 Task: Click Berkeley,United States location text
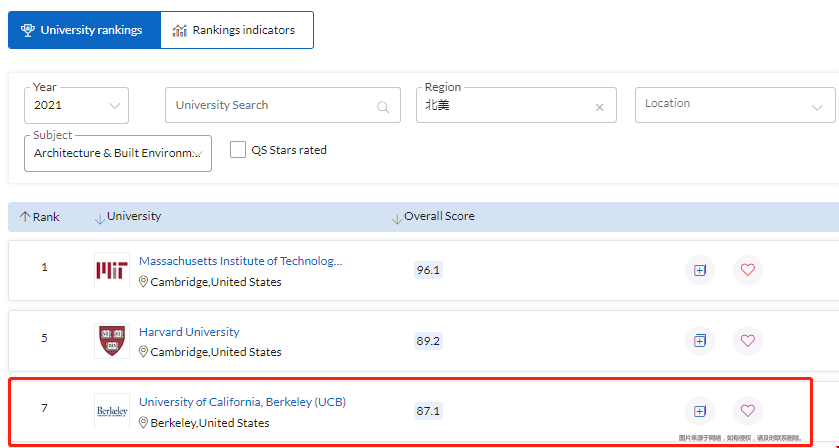point(210,423)
